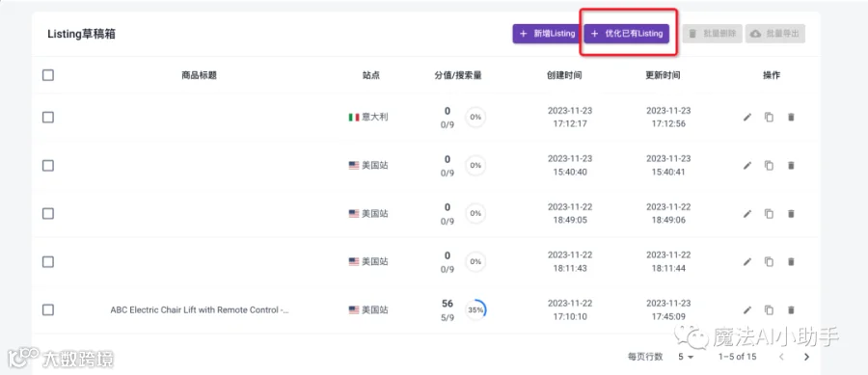Click the 分值/搜索量 column header
The height and width of the screenshot is (375, 868).
(x=458, y=75)
